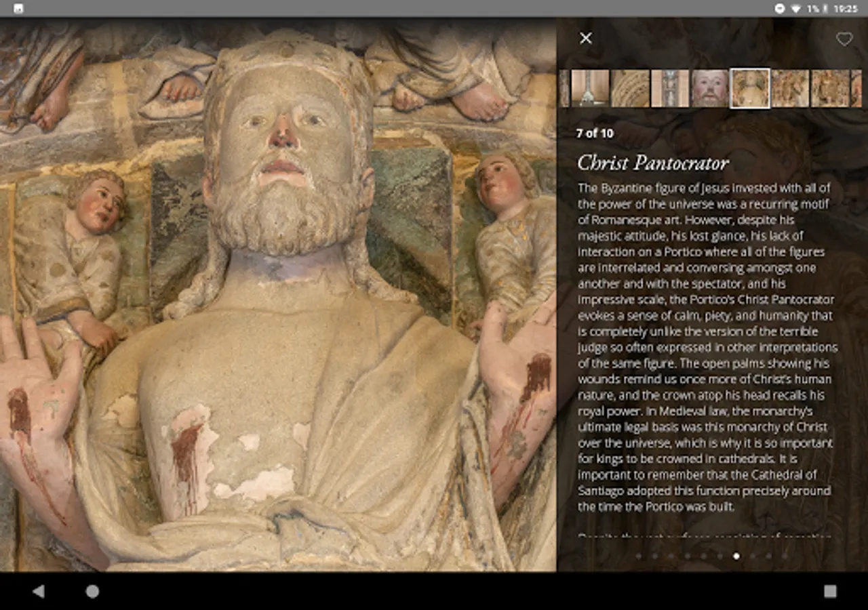Tap the active seventh page indicator dot
The width and height of the screenshot is (868, 610).
point(736,556)
